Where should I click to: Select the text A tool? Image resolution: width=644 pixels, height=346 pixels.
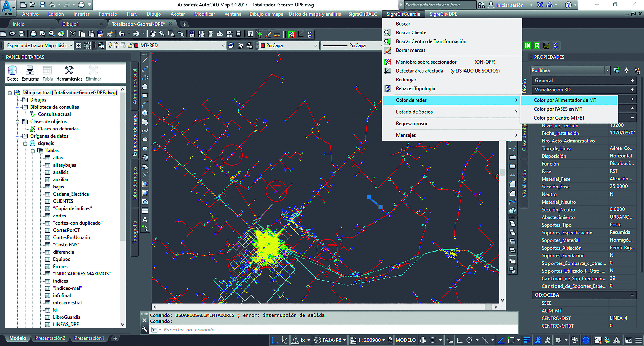[x=145, y=220]
